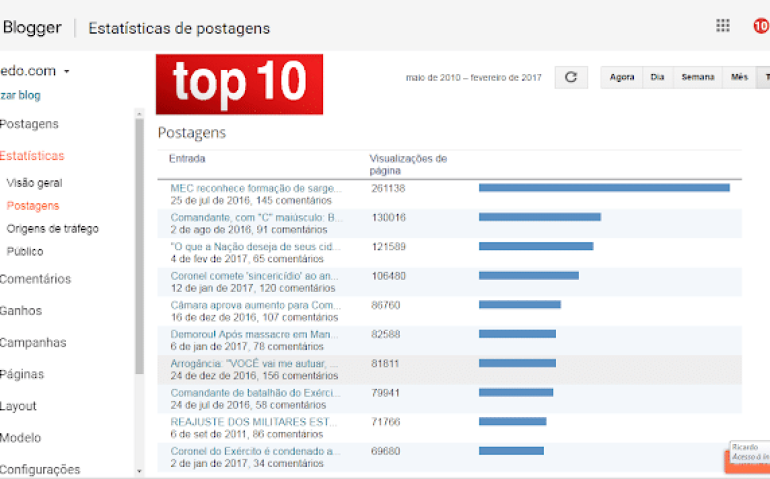
Task: Select the Postagens statistics sub-item
Action: (33, 206)
